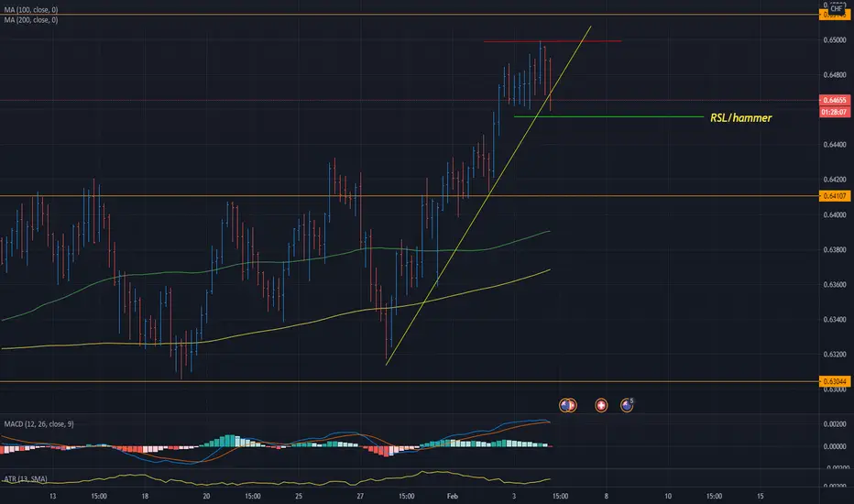Select the red resistance line near 0.65000
The height and width of the screenshot is (504, 854).
click(x=553, y=41)
